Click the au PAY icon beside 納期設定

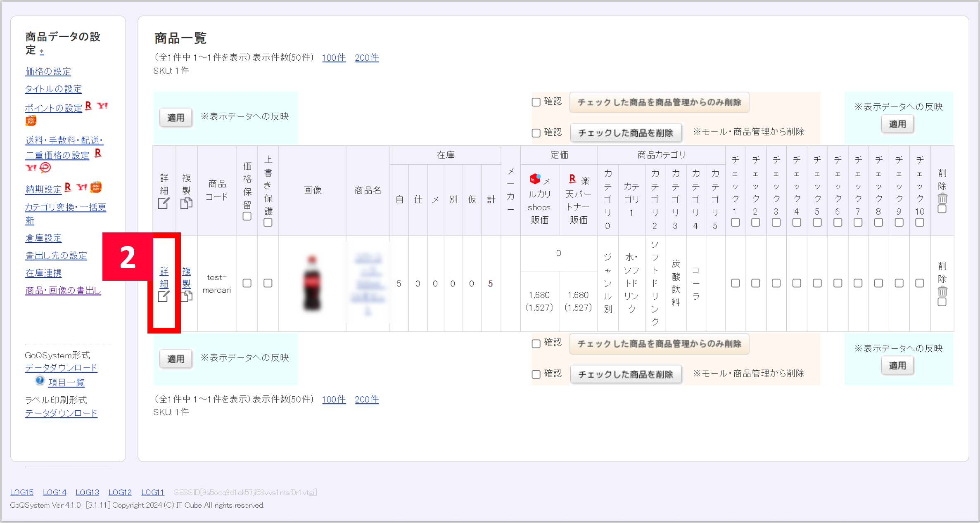[96, 187]
